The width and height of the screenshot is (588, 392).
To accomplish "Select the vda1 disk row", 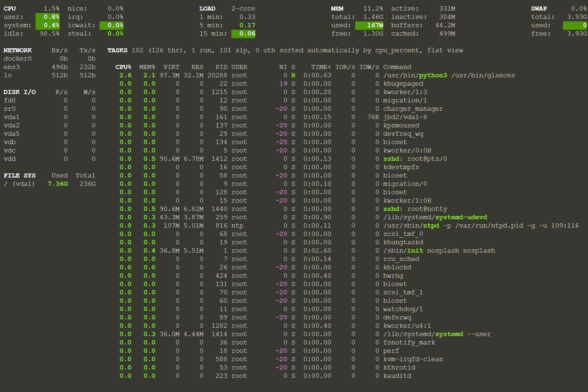I will 50,117.
